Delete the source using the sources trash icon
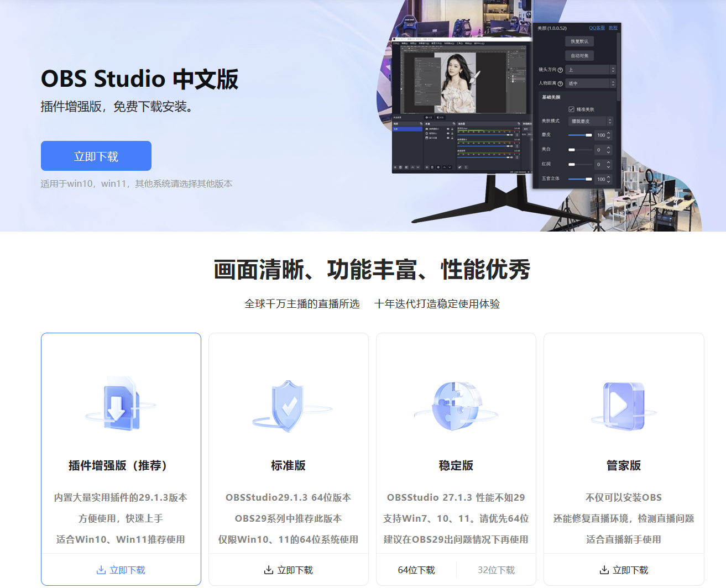The width and height of the screenshot is (726, 588). [x=432, y=167]
